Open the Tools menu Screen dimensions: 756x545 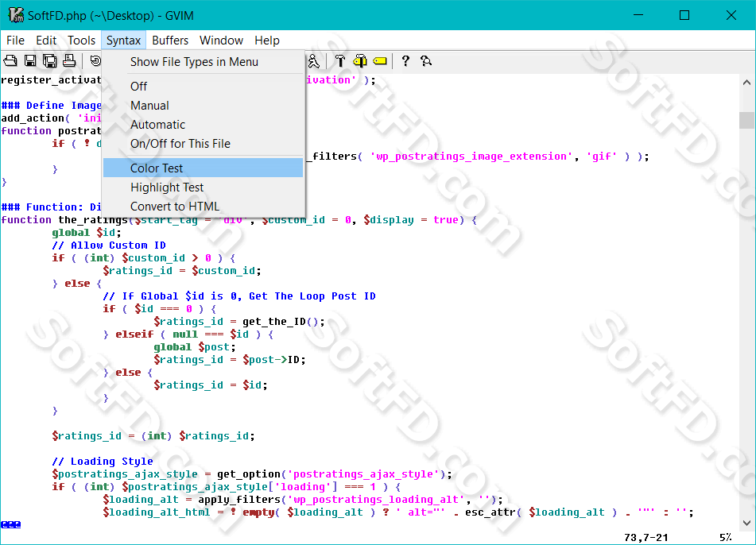81,41
